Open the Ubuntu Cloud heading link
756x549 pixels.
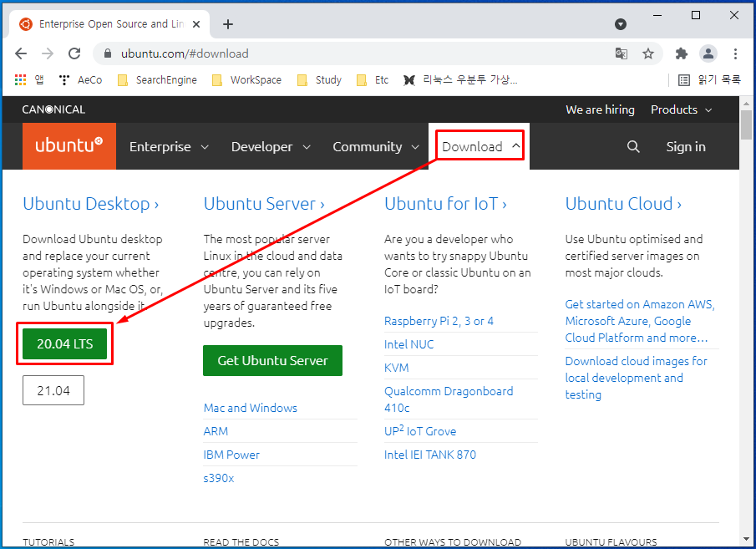click(623, 204)
